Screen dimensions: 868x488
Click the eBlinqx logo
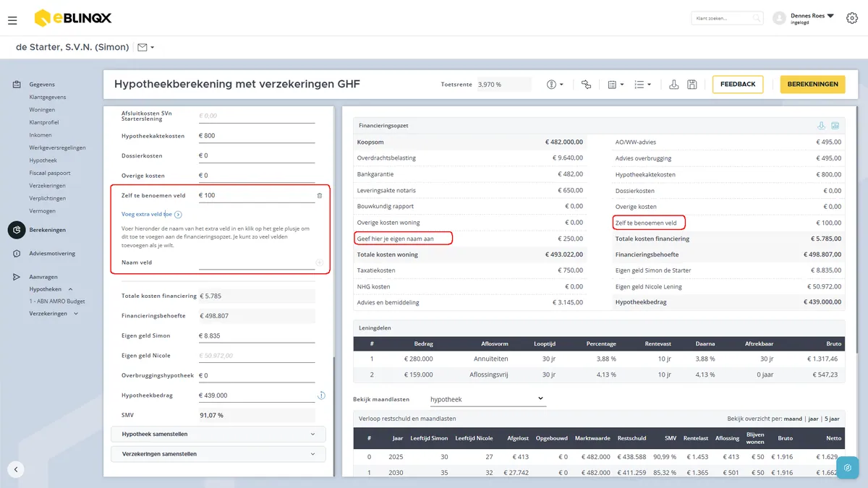[x=73, y=18]
